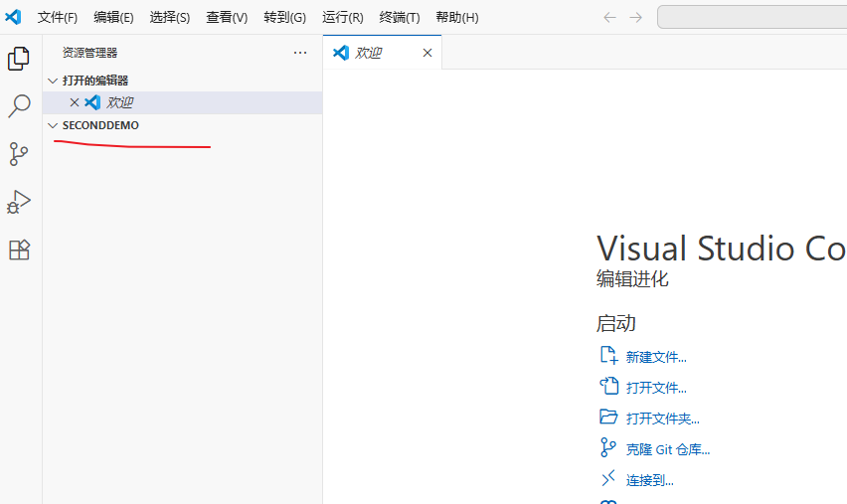Open the 编辑(E) menu

pyautogui.click(x=113, y=17)
